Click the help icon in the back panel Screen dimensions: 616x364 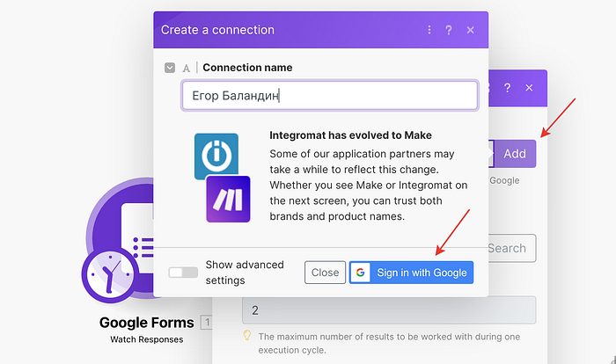507,88
